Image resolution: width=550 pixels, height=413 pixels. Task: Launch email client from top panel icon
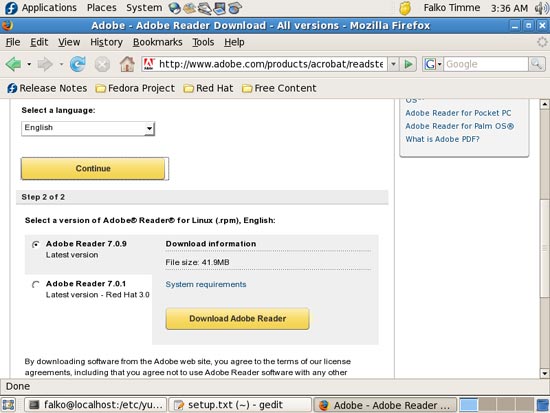pos(190,8)
